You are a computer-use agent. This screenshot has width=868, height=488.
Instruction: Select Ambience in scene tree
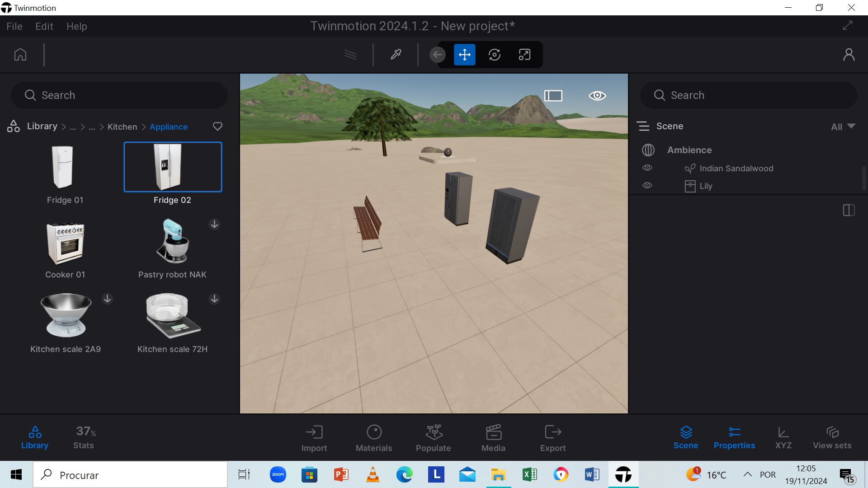click(x=689, y=150)
